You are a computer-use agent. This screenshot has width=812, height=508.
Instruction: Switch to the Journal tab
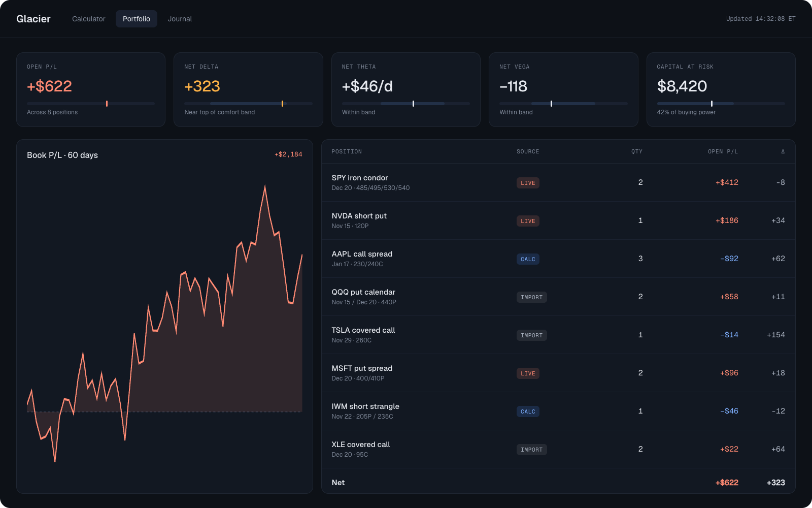pos(180,19)
